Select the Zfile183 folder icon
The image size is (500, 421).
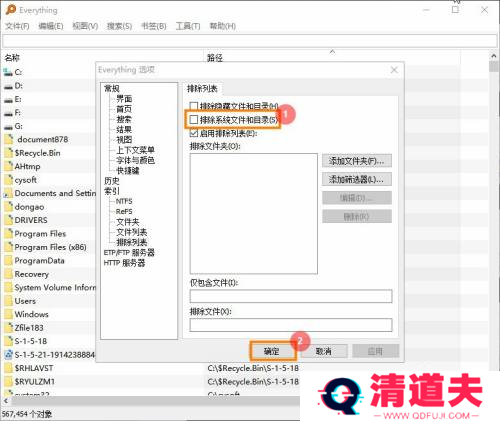coord(9,328)
